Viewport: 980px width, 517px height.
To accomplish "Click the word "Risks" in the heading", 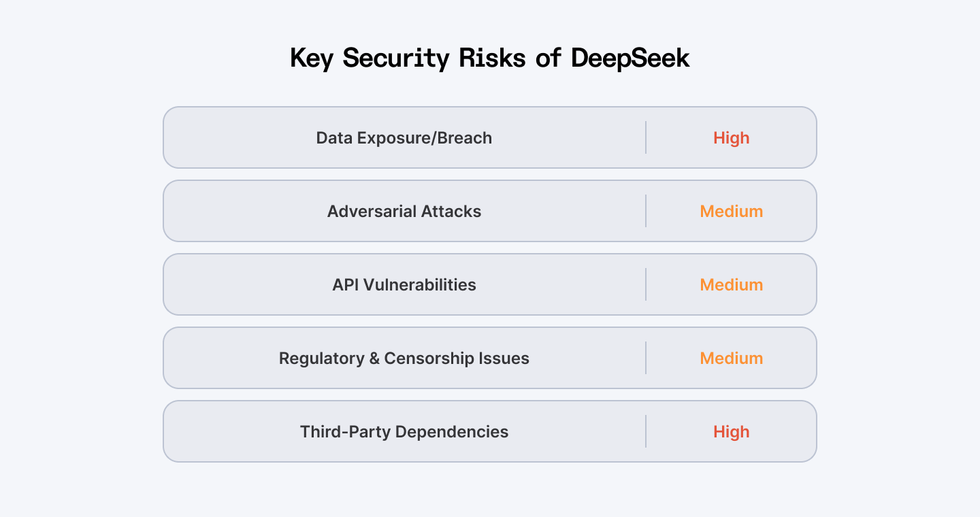I will (x=492, y=59).
